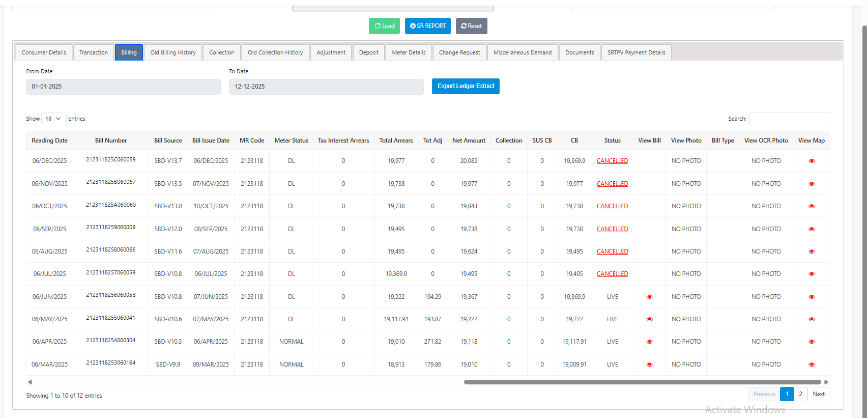Viewport: 868px width, 418px height.
Task: Open the Old Collection History tab
Action: 275,52
